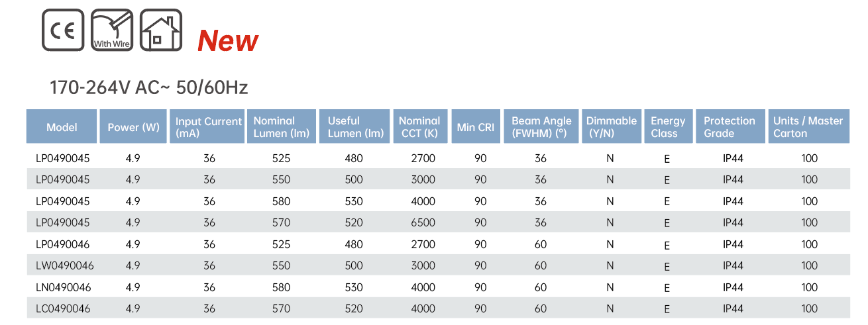This screenshot has width=868, height=325.
Task: Click the red New label
Action: tap(228, 41)
